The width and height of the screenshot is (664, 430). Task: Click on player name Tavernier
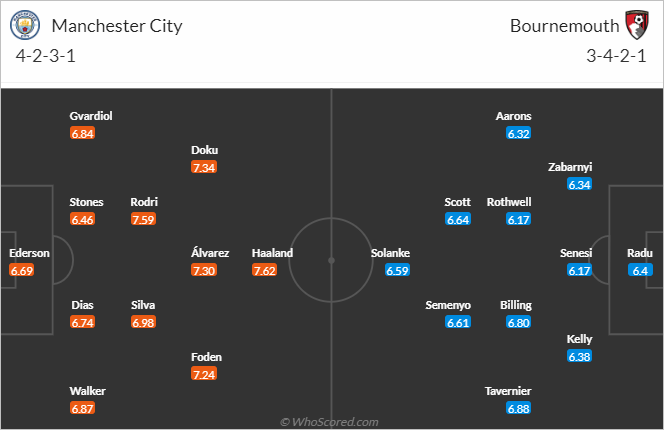coord(508,391)
